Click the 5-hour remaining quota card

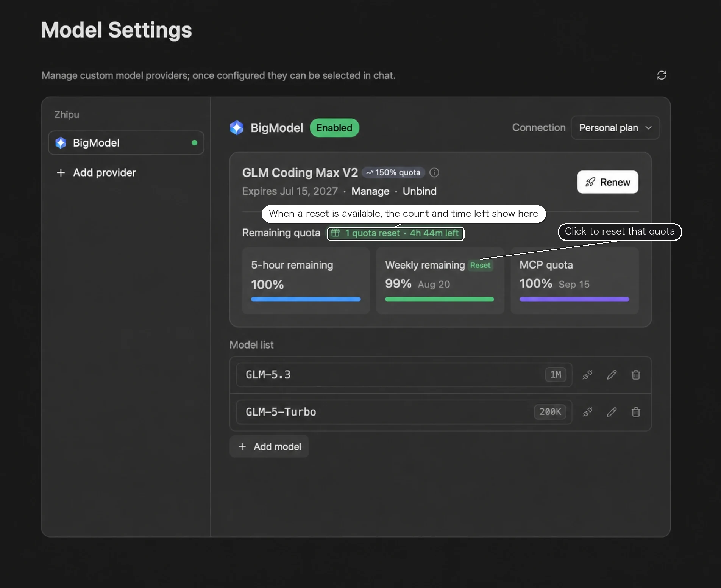coord(306,281)
